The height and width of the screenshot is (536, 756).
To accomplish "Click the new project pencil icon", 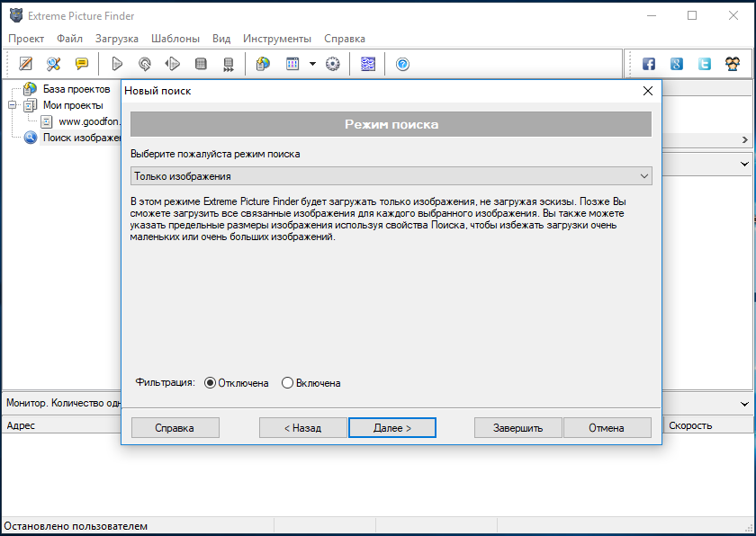I will click(26, 64).
